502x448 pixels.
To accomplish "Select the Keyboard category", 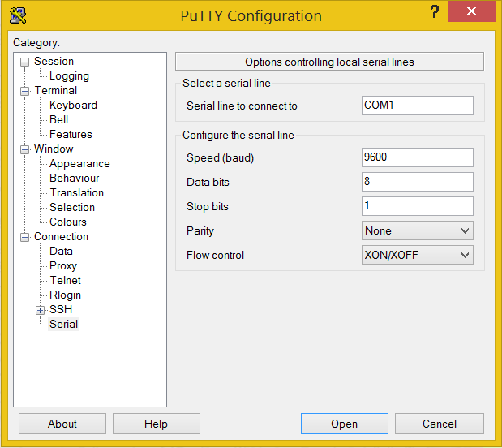I will (73, 106).
